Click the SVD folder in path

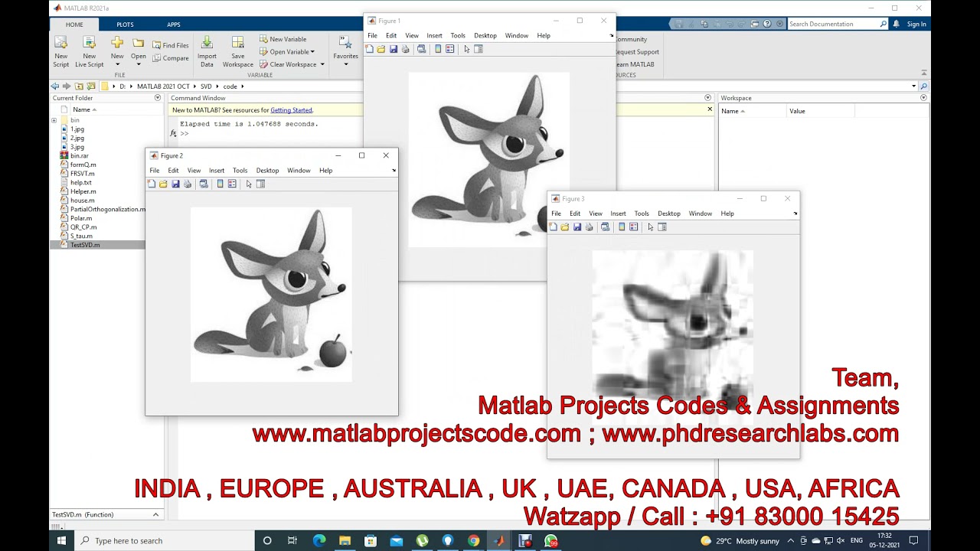206,86
